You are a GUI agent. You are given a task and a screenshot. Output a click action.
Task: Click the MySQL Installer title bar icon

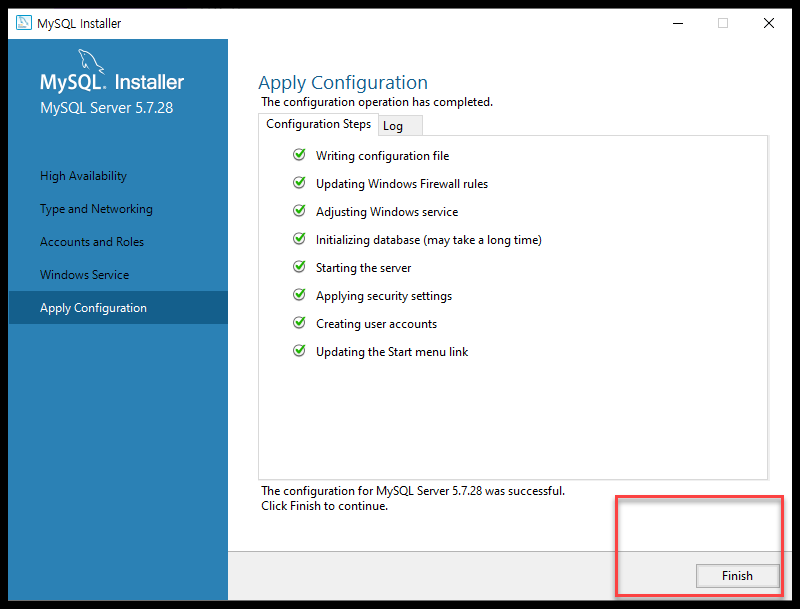(x=23, y=23)
